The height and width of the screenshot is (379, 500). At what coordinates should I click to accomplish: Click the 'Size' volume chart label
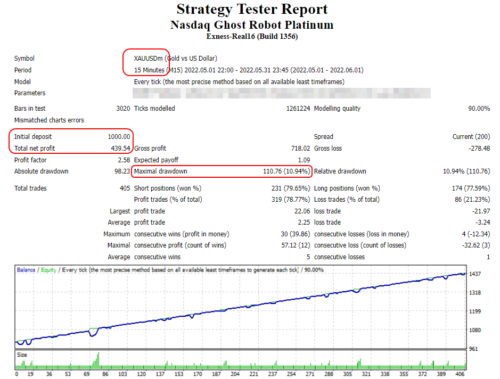click(x=22, y=355)
